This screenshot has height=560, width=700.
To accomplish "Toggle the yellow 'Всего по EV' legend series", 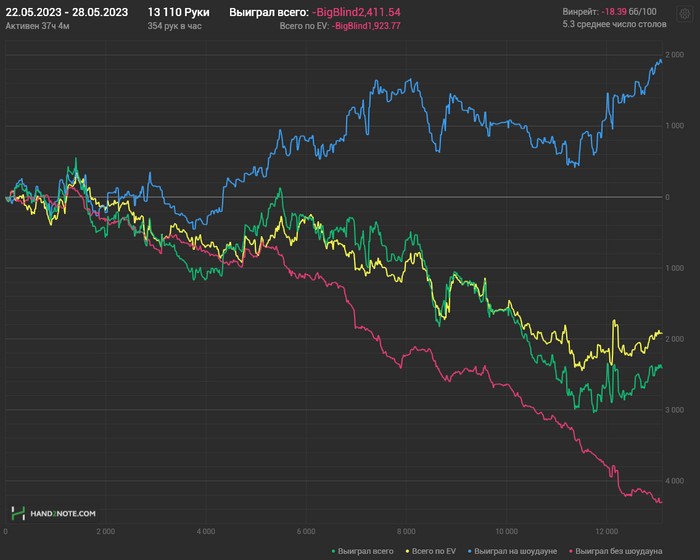I will tap(430, 551).
